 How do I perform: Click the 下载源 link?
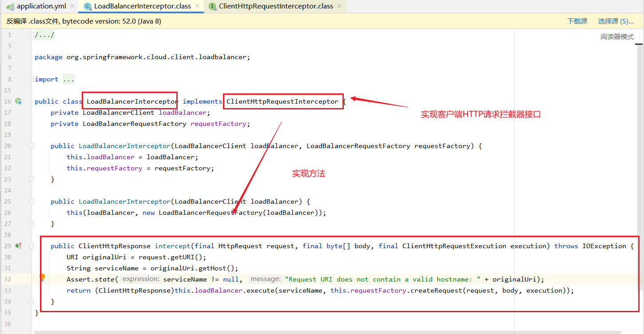(x=577, y=21)
